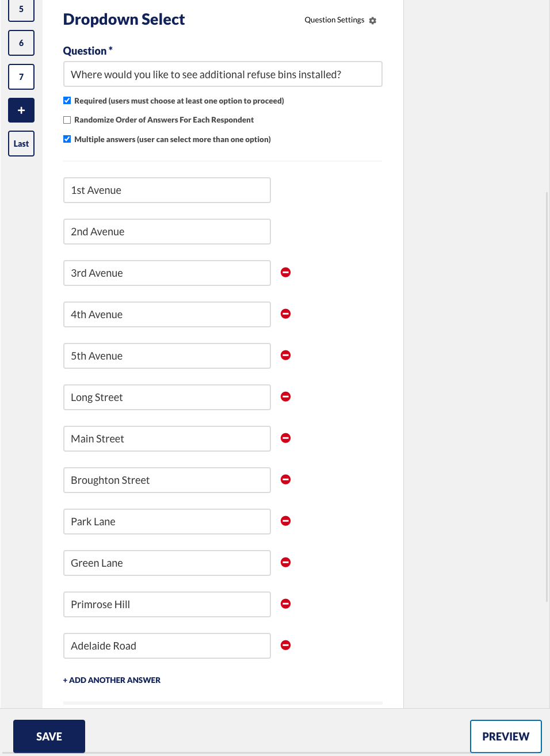Delete the Broughton Street option
The height and width of the screenshot is (756, 550).
tap(285, 479)
